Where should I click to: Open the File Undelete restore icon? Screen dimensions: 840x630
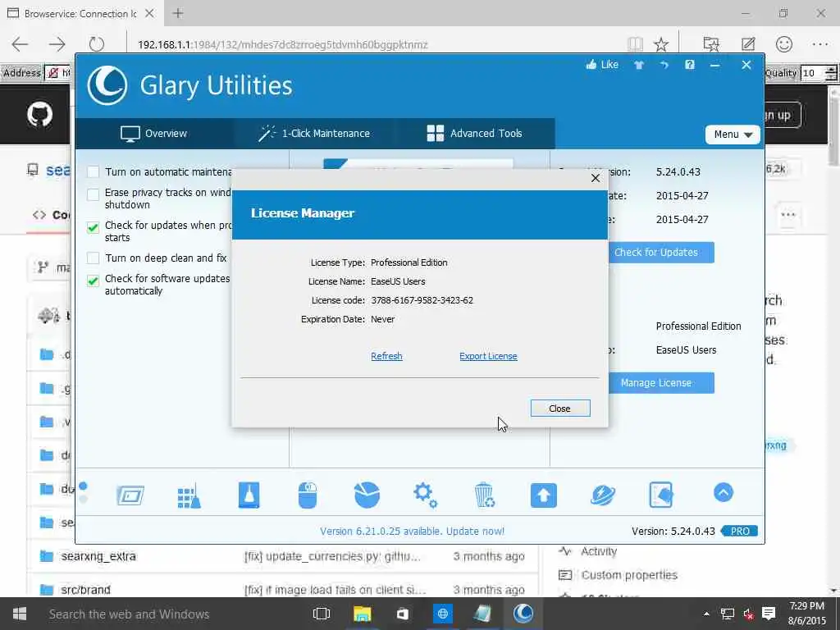click(661, 495)
